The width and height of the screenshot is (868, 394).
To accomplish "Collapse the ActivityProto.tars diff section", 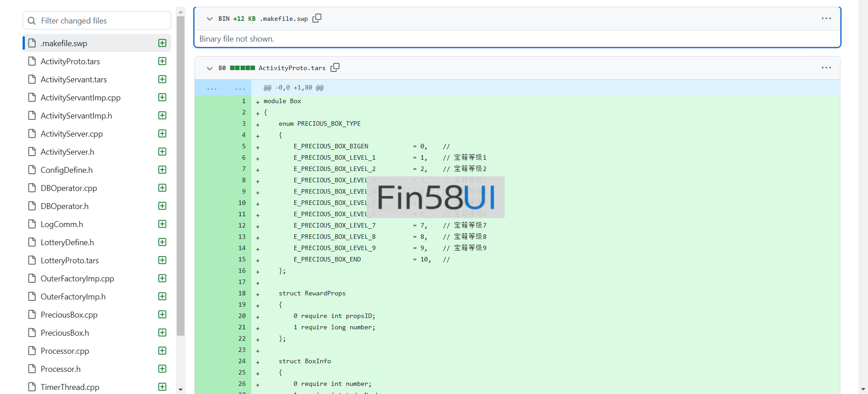I will coord(210,68).
